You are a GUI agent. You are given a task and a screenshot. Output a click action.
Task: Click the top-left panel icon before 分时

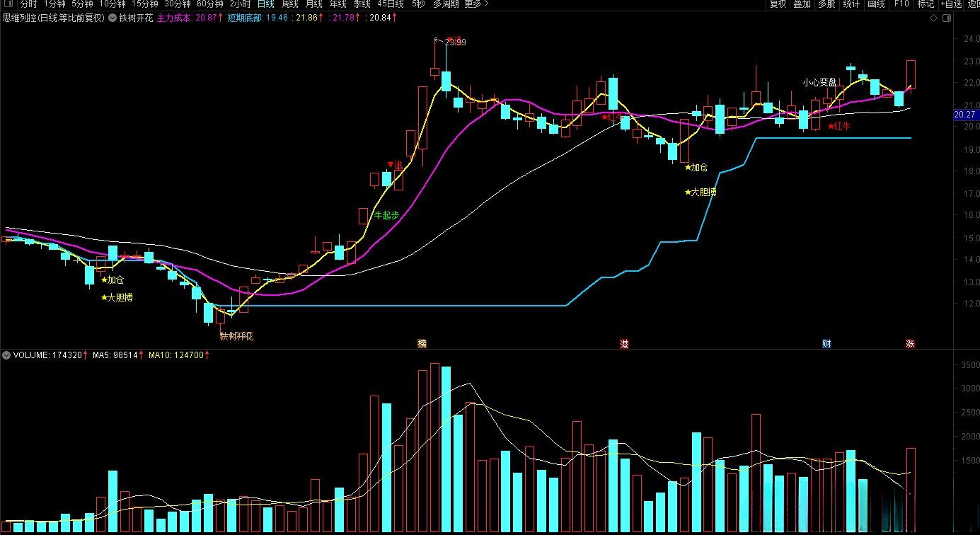(x=8, y=4)
